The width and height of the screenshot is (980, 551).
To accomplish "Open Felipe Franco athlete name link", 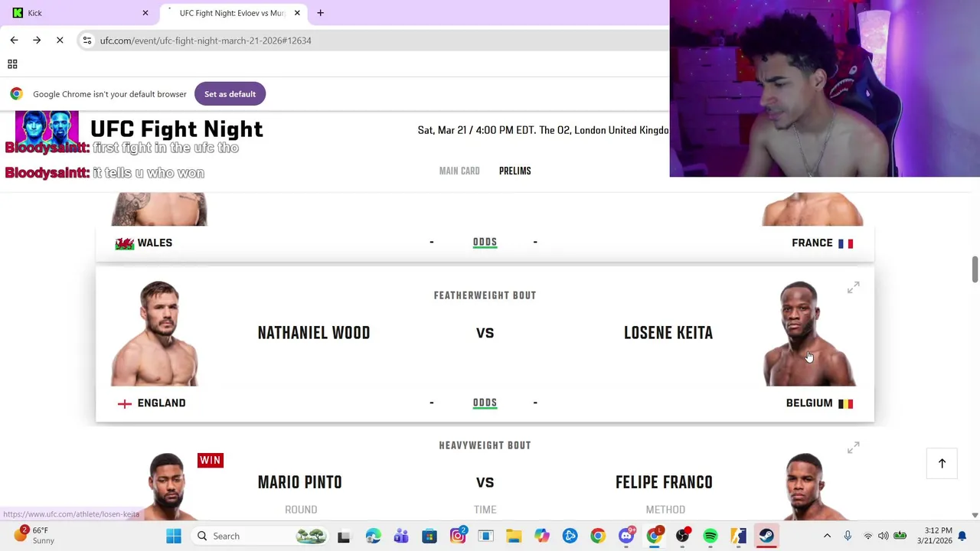I will [x=664, y=482].
